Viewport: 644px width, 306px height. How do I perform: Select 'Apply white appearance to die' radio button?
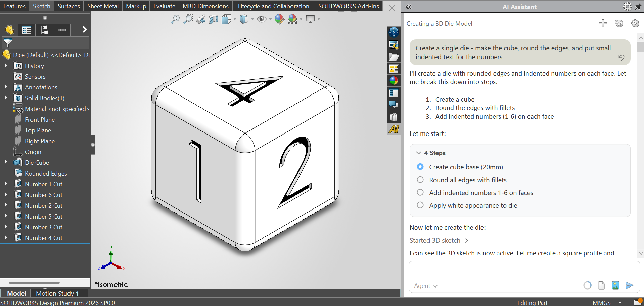point(420,205)
